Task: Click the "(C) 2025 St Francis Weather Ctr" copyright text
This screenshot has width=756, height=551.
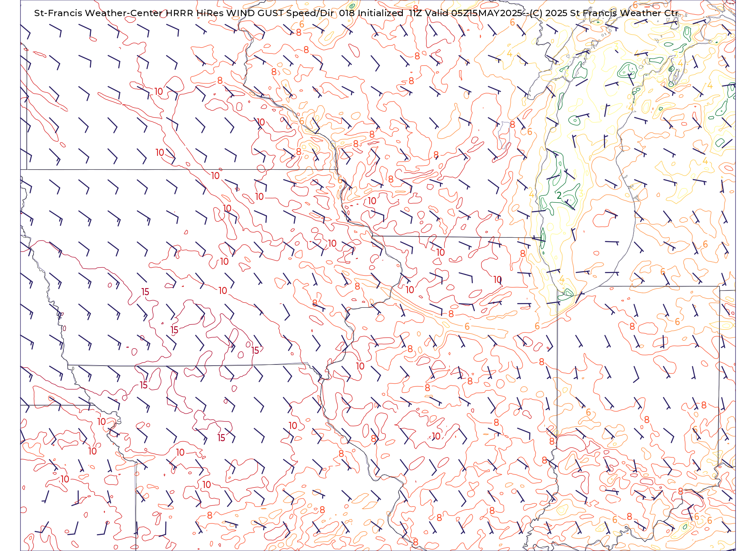Action: [x=604, y=13]
